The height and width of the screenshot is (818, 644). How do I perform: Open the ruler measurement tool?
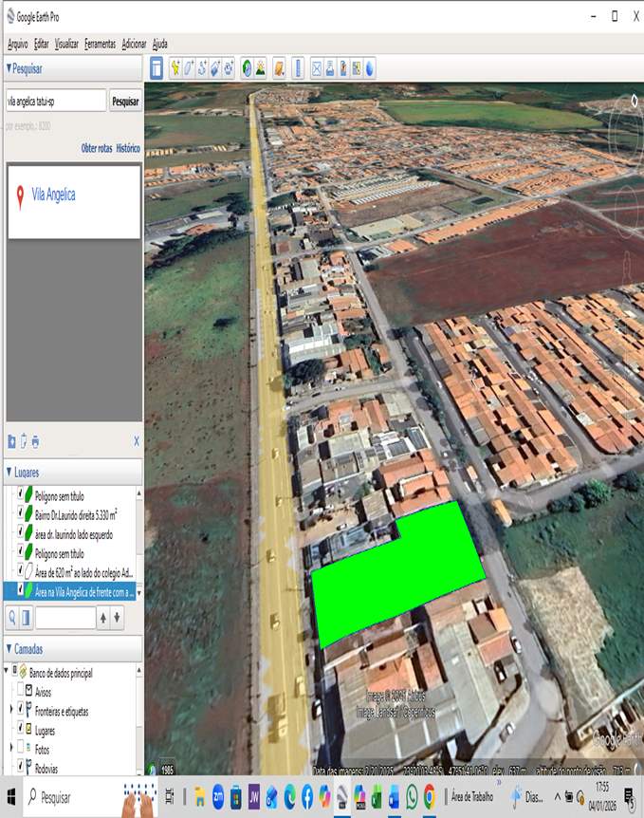pyautogui.click(x=298, y=68)
